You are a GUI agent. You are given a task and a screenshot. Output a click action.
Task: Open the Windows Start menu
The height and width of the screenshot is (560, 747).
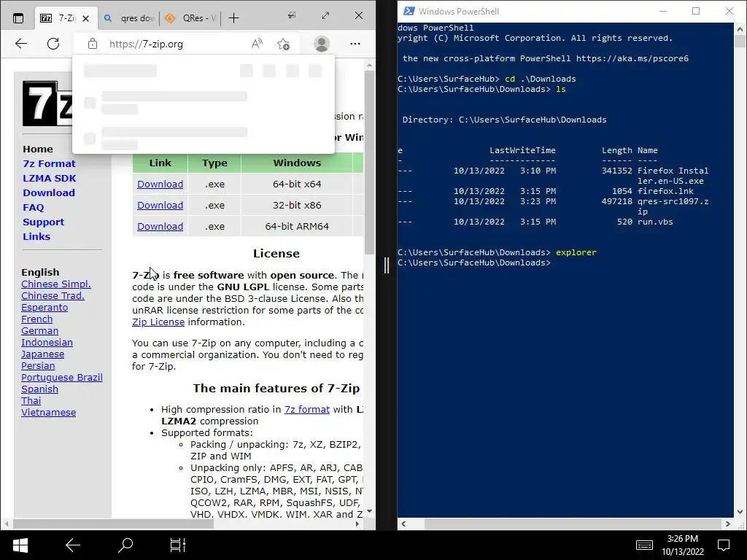tap(20, 545)
